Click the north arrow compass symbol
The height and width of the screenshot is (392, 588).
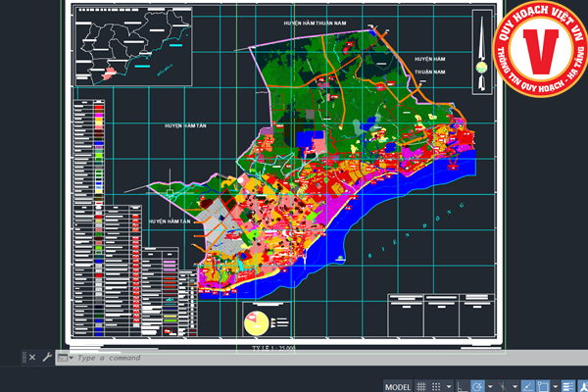pos(481,52)
